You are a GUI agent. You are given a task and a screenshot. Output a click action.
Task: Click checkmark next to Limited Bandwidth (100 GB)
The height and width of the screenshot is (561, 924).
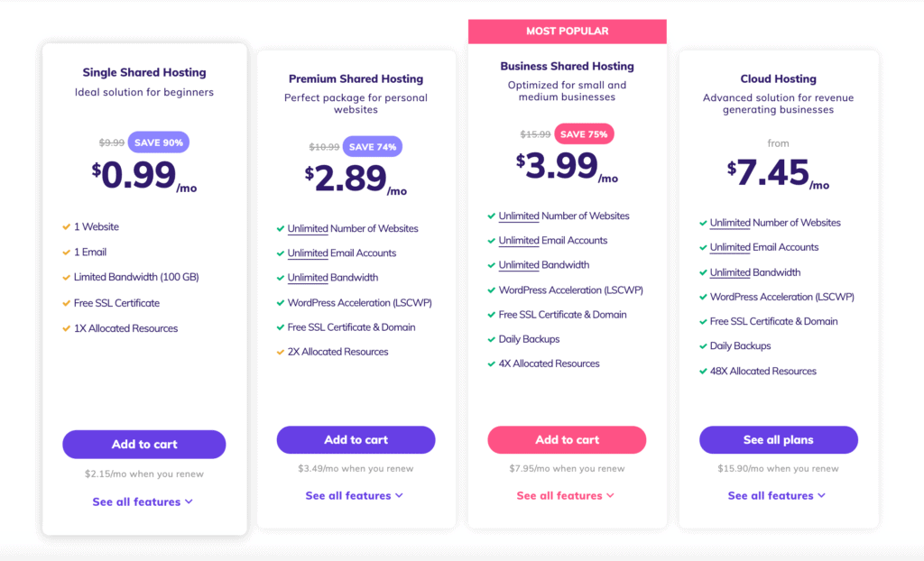click(x=66, y=277)
